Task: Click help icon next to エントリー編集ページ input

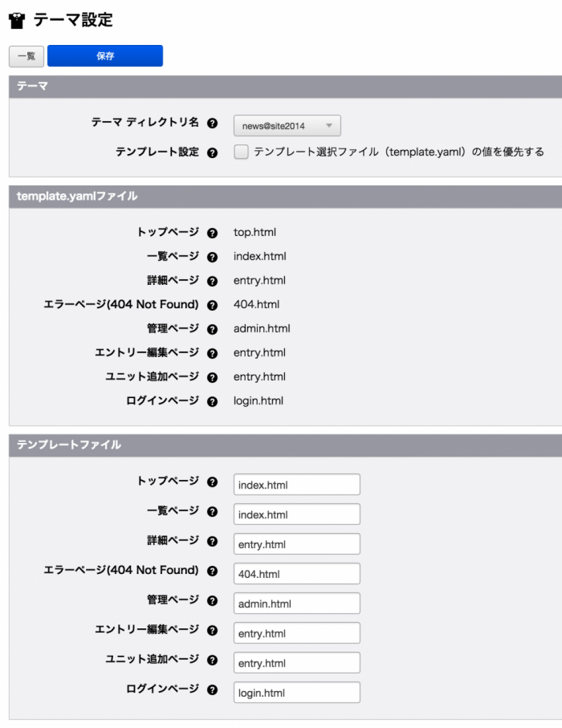Action: point(212,631)
